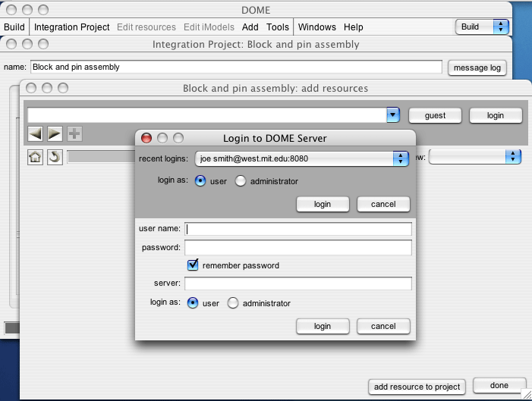This screenshot has width=532, height=401.
Task: Open the Integration Project menu
Action: tap(71, 27)
